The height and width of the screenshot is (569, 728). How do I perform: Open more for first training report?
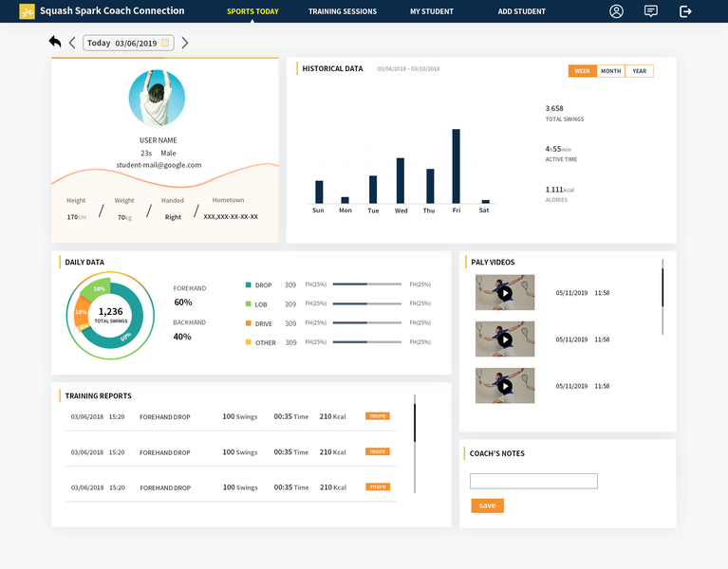click(378, 416)
